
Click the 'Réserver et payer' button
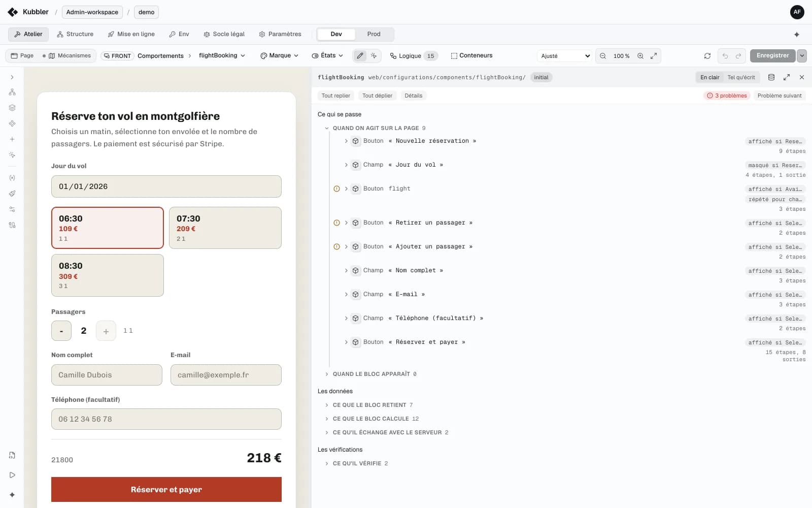pos(166,489)
